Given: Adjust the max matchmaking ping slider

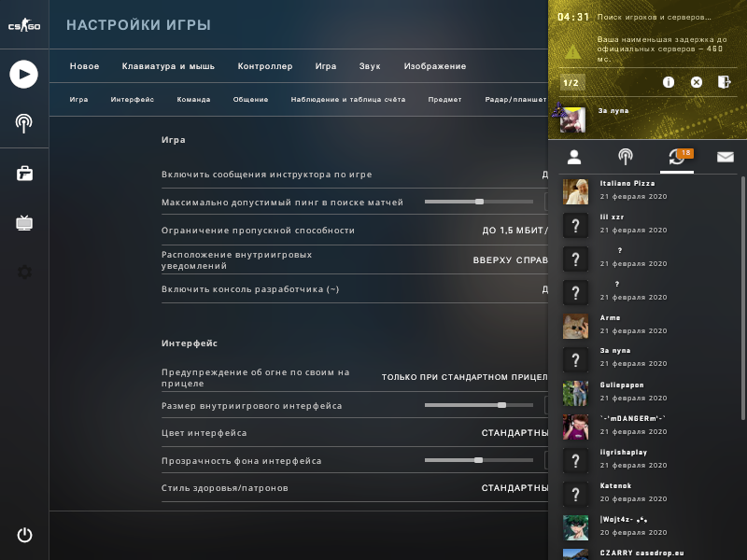Looking at the screenshot, I should click(x=479, y=202).
